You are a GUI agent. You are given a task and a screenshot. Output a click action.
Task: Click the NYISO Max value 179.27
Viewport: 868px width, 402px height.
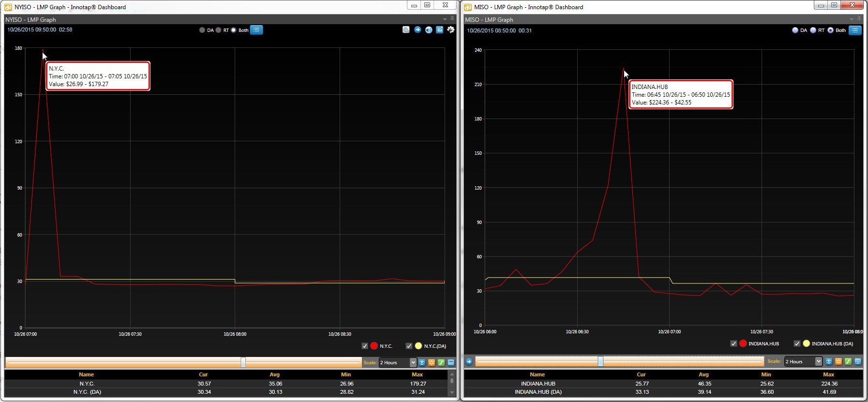pos(418,384)
